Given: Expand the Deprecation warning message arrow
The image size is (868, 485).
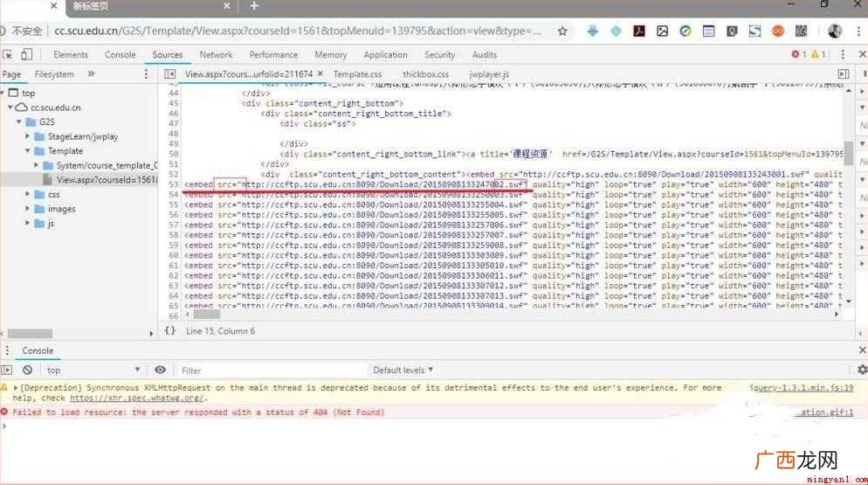Looking at the screenshot, I should (x=16, y=387).
